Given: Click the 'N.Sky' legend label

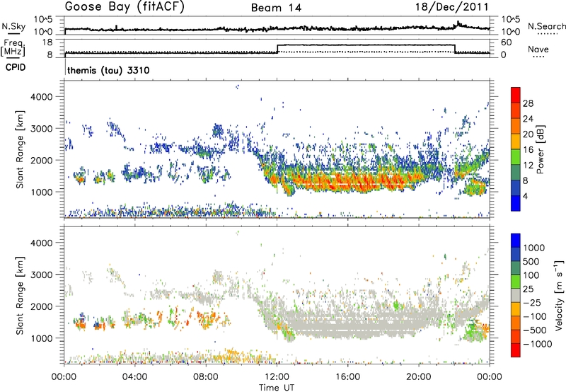Looking at the screenshot, I should click(13, 26).
